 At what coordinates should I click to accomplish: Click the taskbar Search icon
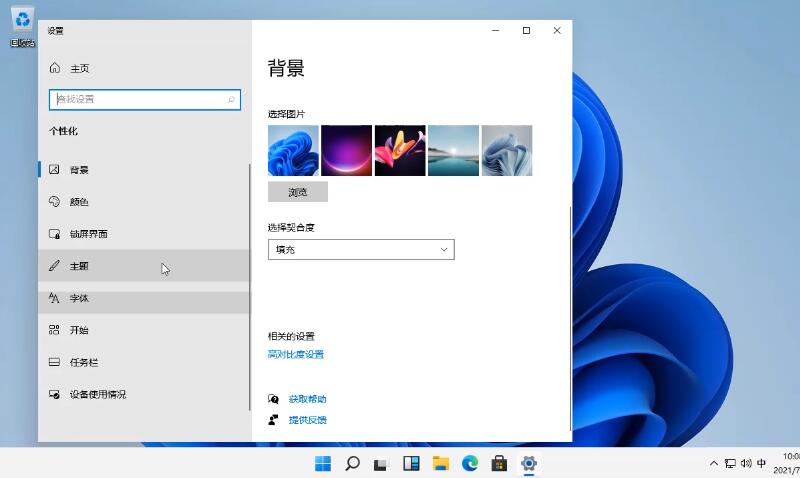(352, 463)
